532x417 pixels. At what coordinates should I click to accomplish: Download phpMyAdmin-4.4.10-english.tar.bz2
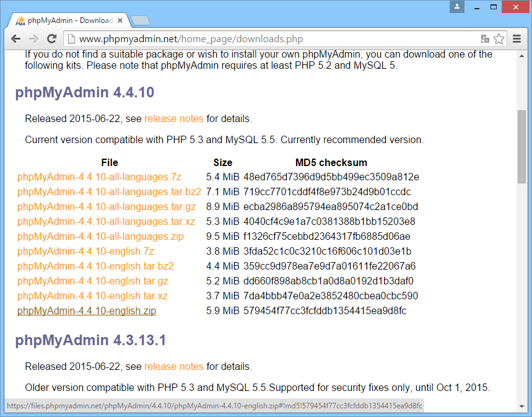pyautogui.click(x=95, y=266)
